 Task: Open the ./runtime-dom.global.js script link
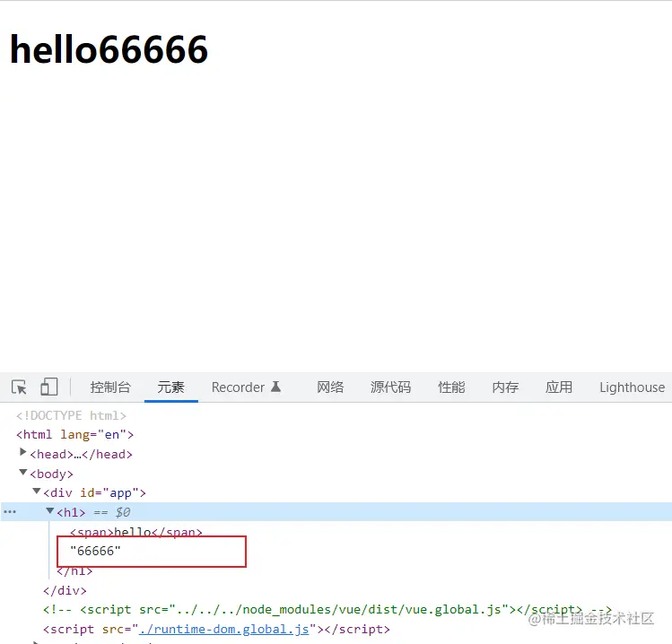pyautogui.click(x=223, y=629)
